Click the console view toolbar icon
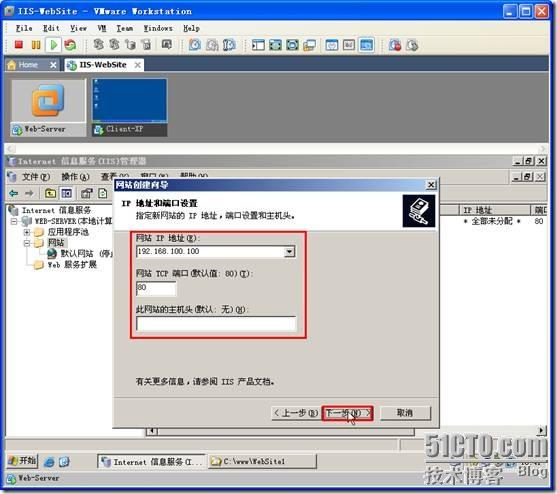 [349, 45]
